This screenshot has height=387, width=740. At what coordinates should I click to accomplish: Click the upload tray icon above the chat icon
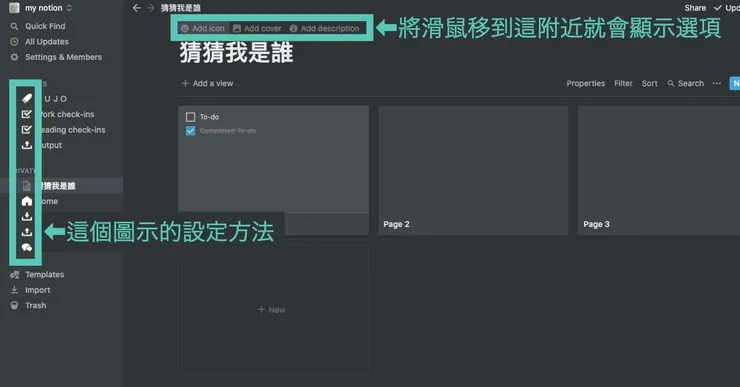click(27, 232)
